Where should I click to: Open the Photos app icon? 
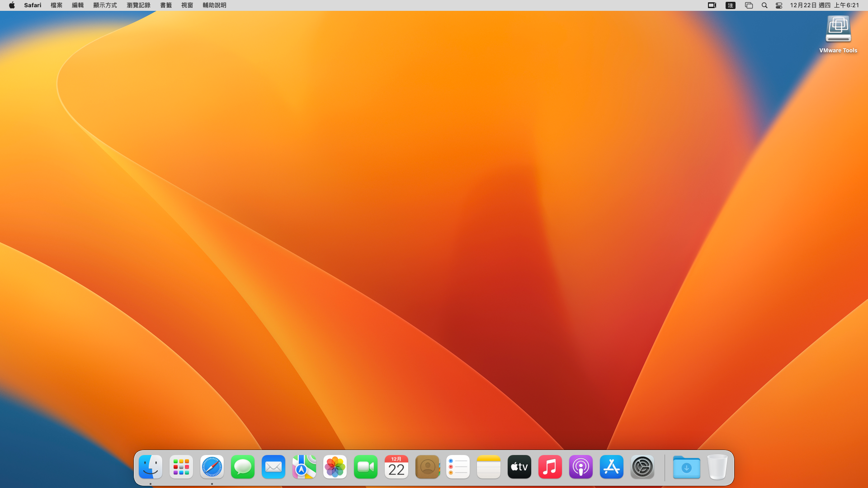(x=335, y=467)
